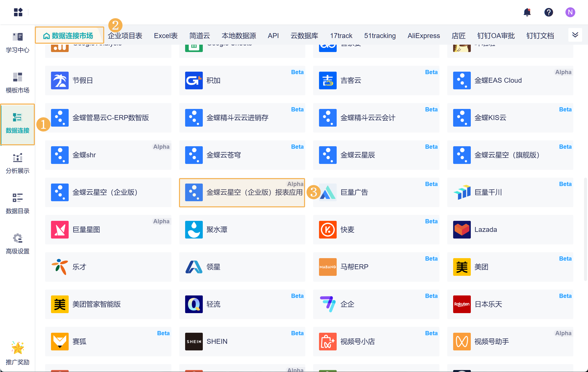Image resolution: width=588 pixels, height=372 pixels.
Task: Click the 积加 connector icon
Action: (194, 80)
